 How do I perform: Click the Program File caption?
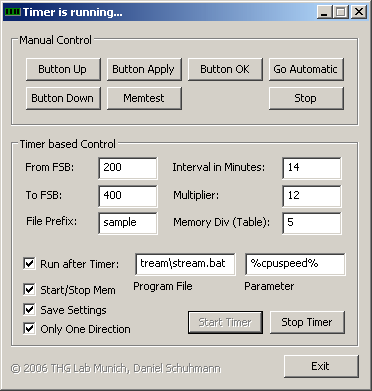163,286
